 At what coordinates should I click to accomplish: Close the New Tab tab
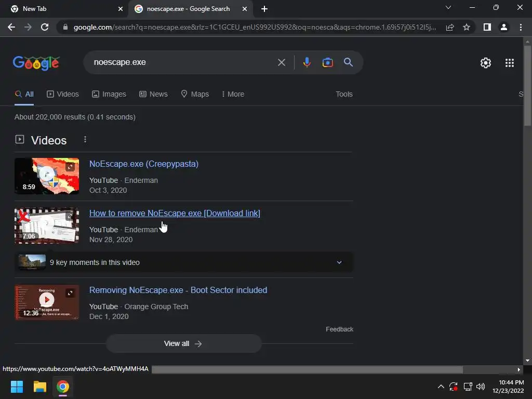(121, 9)
